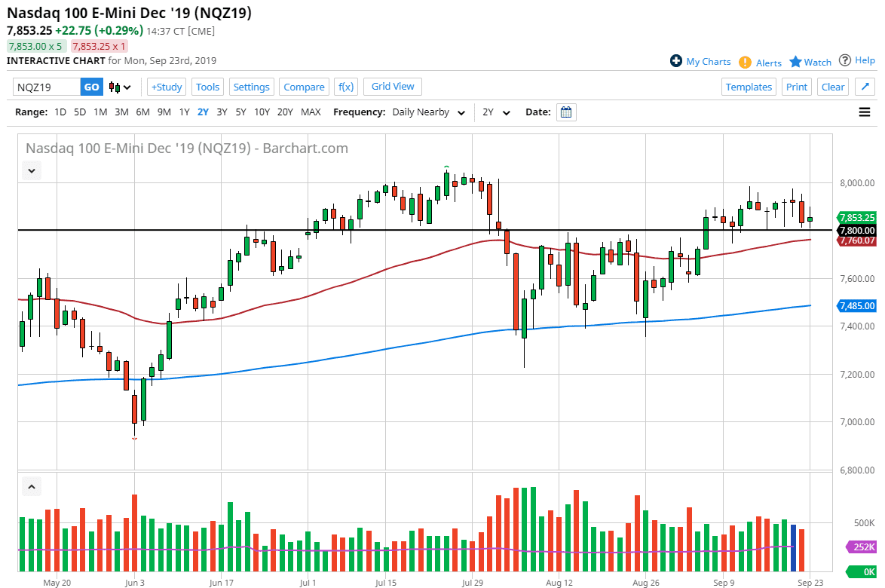Click the My Charts plus icon
This screenshot has height=588, width=885.
(x=676, y=61)
